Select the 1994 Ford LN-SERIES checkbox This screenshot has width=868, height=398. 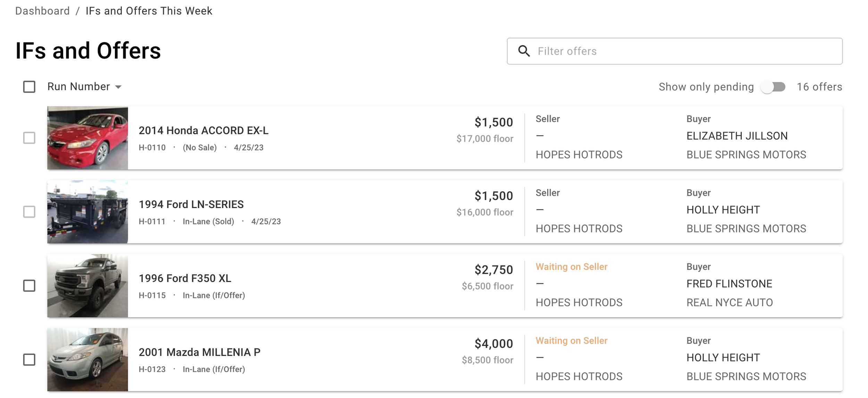pos(29,212)
